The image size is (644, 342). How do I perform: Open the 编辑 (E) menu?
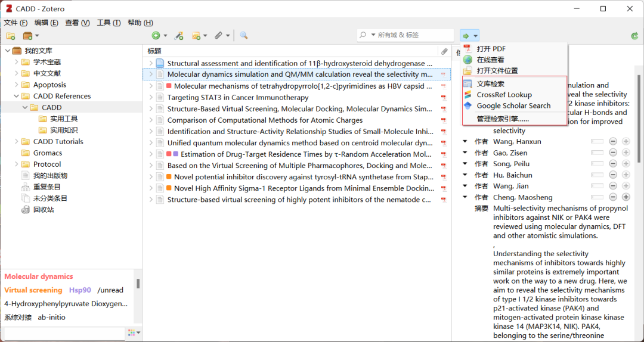click(x=46, y=23)
